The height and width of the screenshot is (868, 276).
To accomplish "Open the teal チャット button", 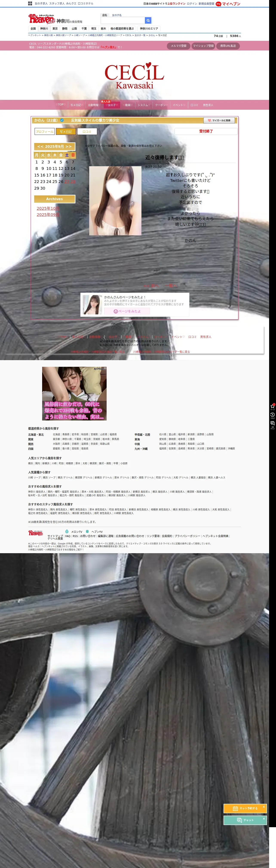I will [245, 820].
